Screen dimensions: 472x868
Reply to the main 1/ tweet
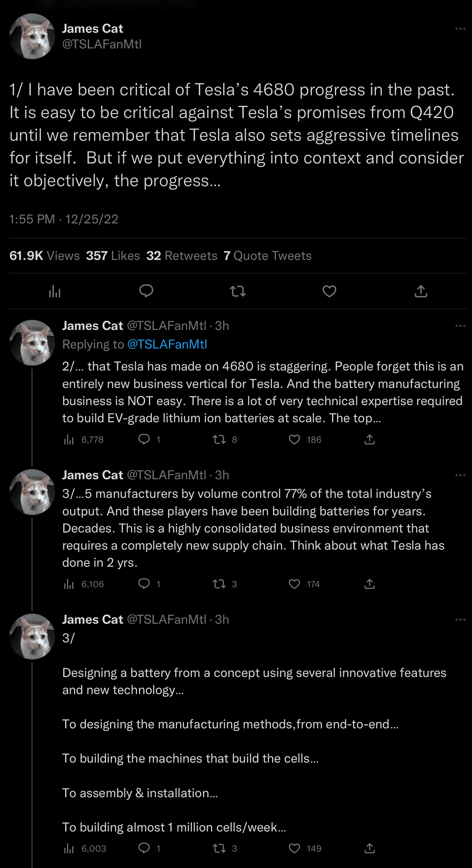pos(146,291)
